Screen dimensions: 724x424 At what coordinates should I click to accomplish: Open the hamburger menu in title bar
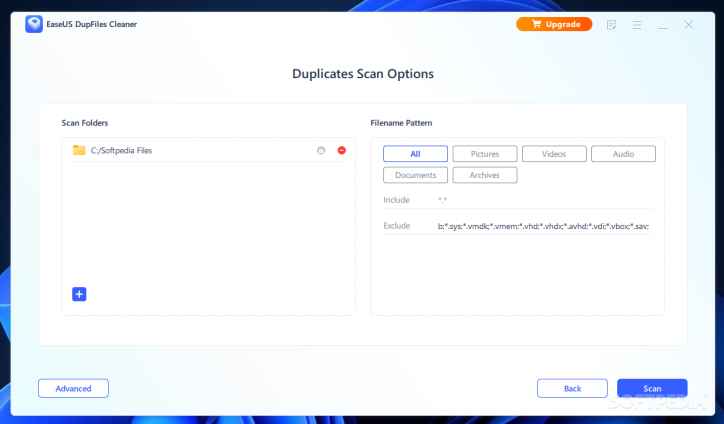pos(637,24)
